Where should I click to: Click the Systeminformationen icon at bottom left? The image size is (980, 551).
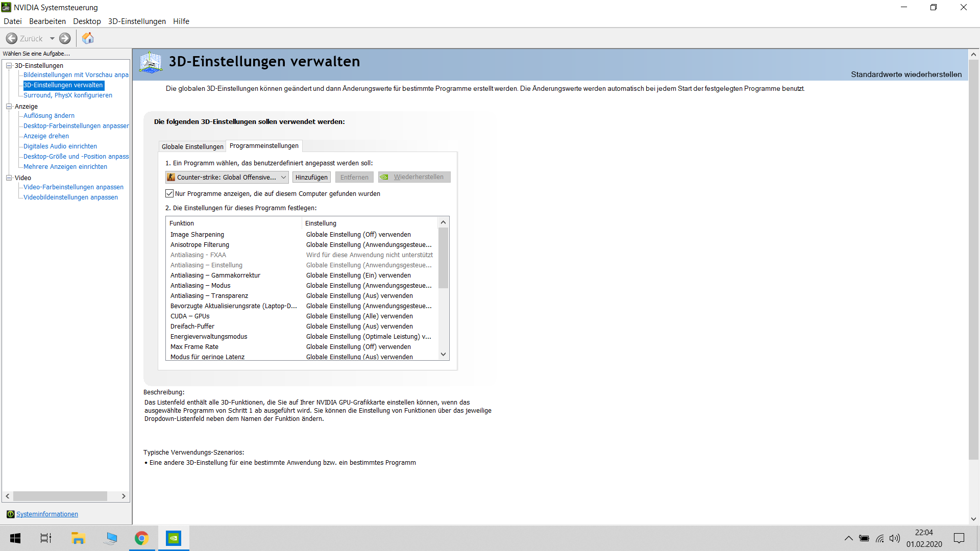[x=10, y=514]
